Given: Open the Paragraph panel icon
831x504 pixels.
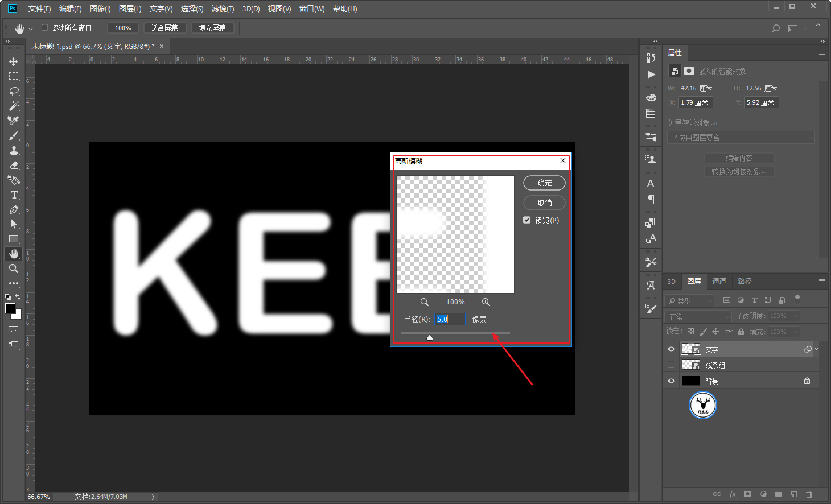Looking at the screenshot, I should [651, 199].
